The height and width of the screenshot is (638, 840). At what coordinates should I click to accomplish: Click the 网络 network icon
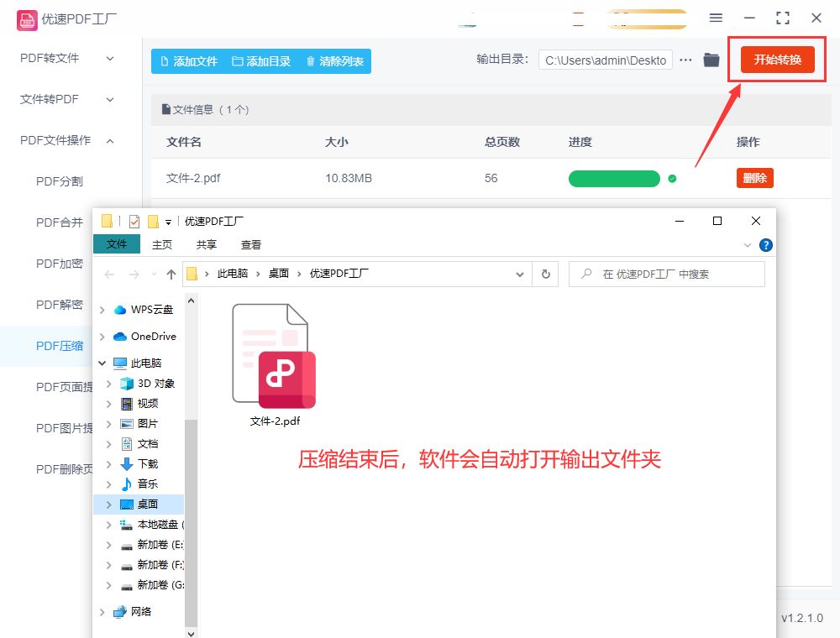coord(120,612)
